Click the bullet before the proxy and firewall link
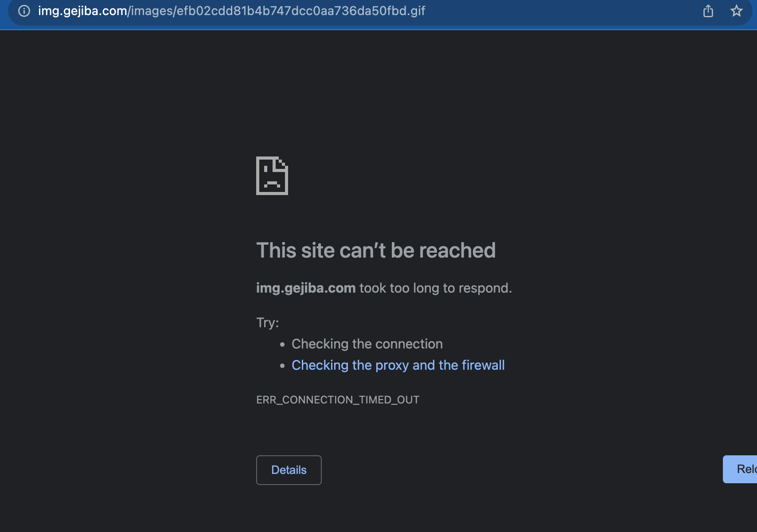Screen dimensions: 757x532 (x=282, y=366)
